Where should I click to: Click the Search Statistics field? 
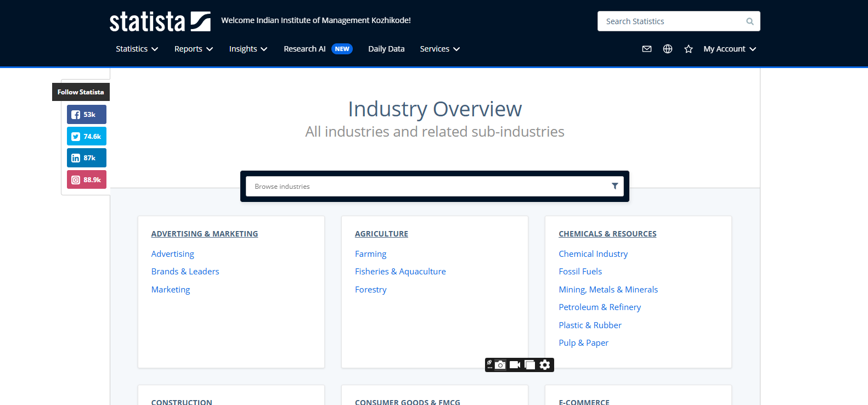pos(672,21)
